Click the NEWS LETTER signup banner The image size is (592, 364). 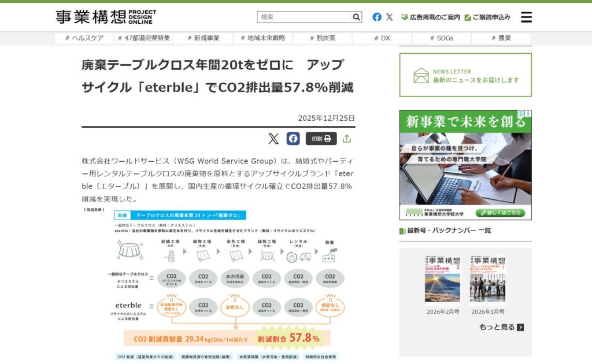tap(465, 75)
